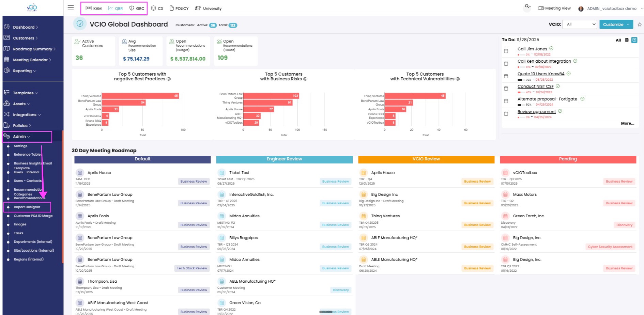Click Cyber Security Assessment tag
Image resolution: width=644 pixels, height=315 pixels.
pos(610,247)
